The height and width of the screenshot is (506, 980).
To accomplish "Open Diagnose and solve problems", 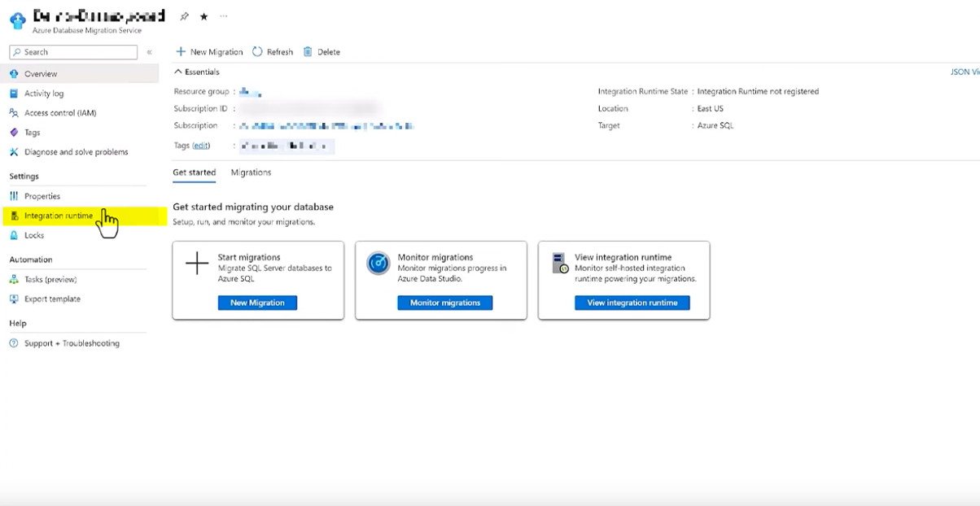I will coord(76,152).
